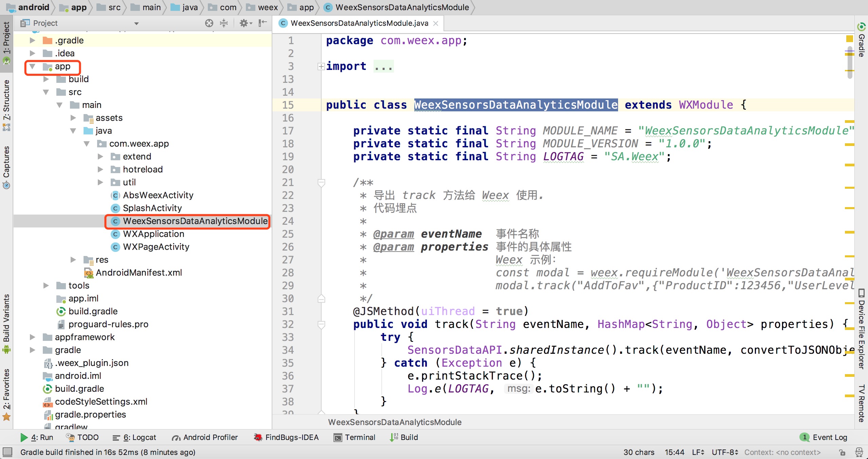The width and height of the screenshot is (868, 459).
Task: Click the yellow inspection indicator atop editor scrollbar
Action: tap(850, 38)
